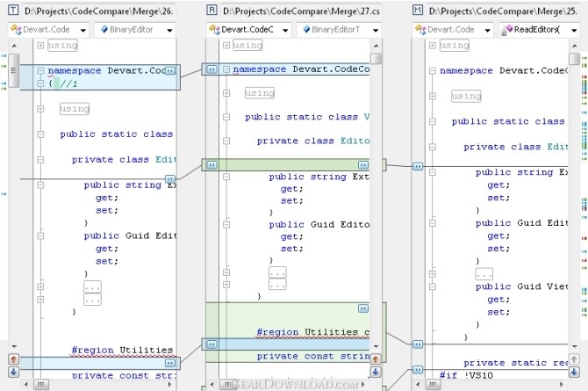Click public Guid Edito line in middle pane
The image size is (588, 391).
coord(319,225)
